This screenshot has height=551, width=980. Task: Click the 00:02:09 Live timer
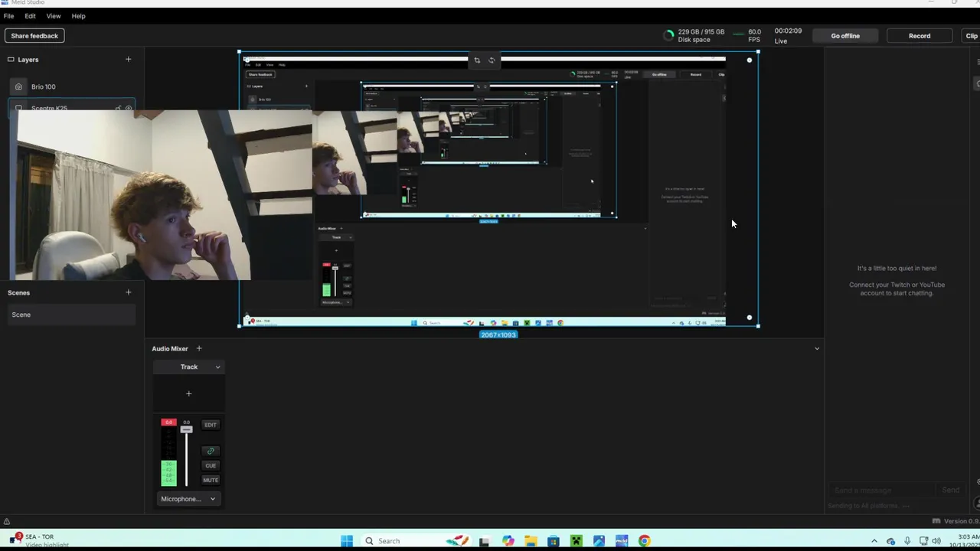click(x=788, y=35)
